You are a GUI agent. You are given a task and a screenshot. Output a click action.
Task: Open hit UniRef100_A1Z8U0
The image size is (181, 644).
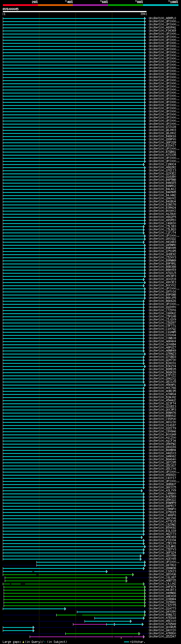pos(162,214)
